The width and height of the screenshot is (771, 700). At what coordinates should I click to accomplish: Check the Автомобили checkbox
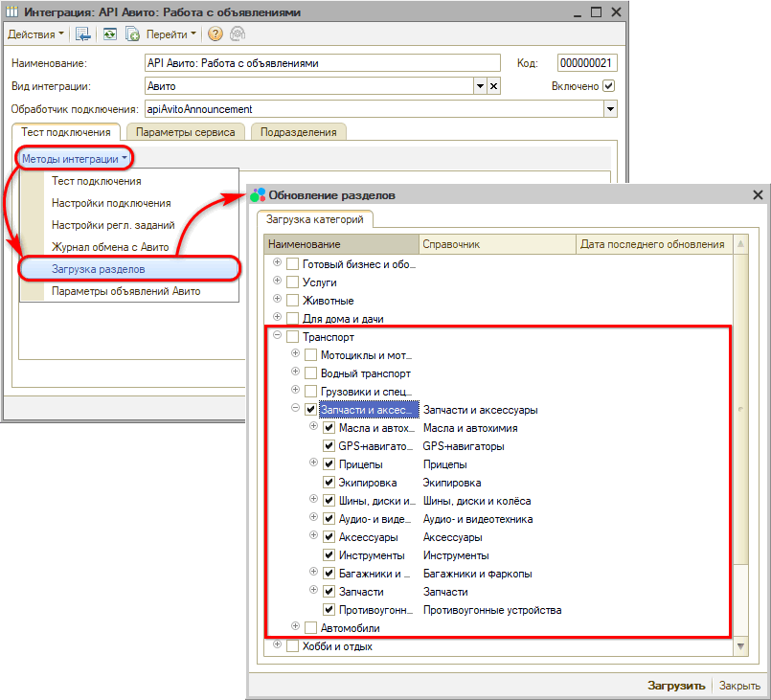click(x=310, y=628)
